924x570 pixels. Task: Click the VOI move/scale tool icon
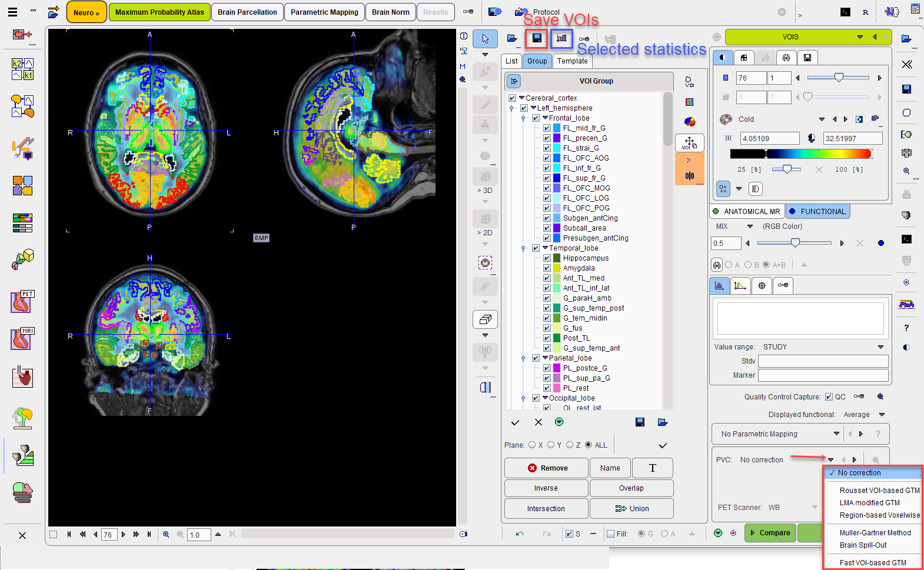click(689, 143)
